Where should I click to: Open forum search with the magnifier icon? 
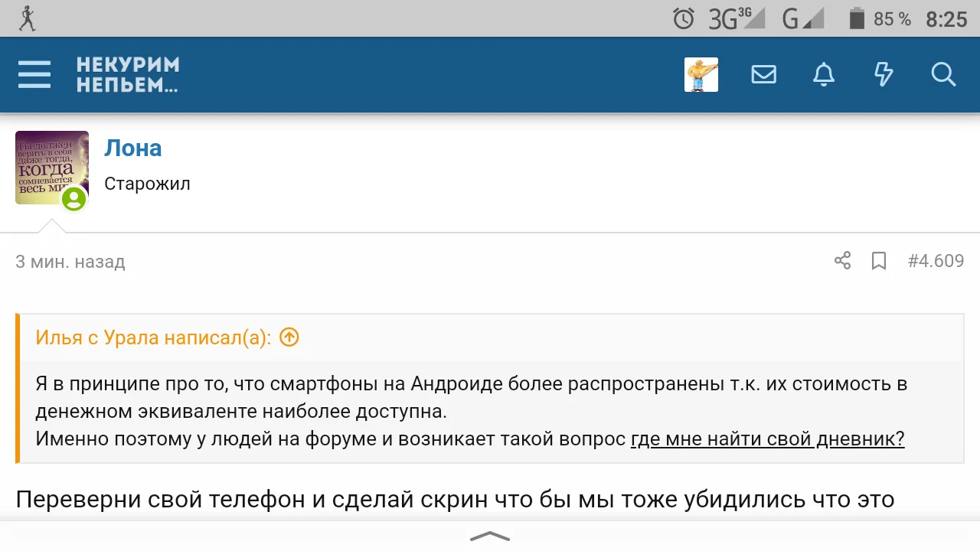[944, 74]
